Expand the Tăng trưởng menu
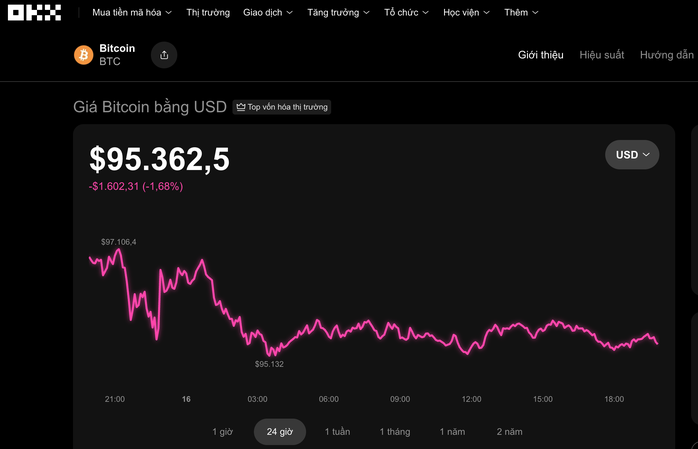Image resolution: width=698 pixels, height=449 pixels. [x=338, y=13]
